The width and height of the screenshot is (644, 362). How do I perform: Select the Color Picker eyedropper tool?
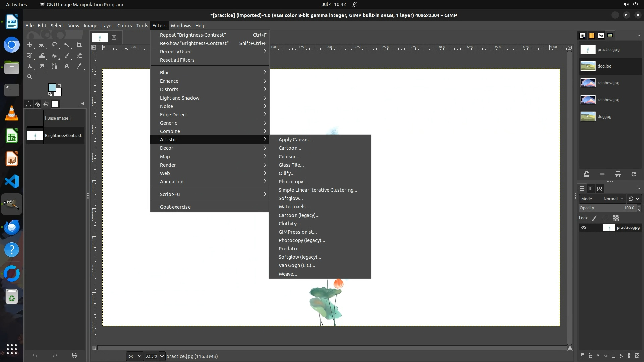(x=79, y=66)
